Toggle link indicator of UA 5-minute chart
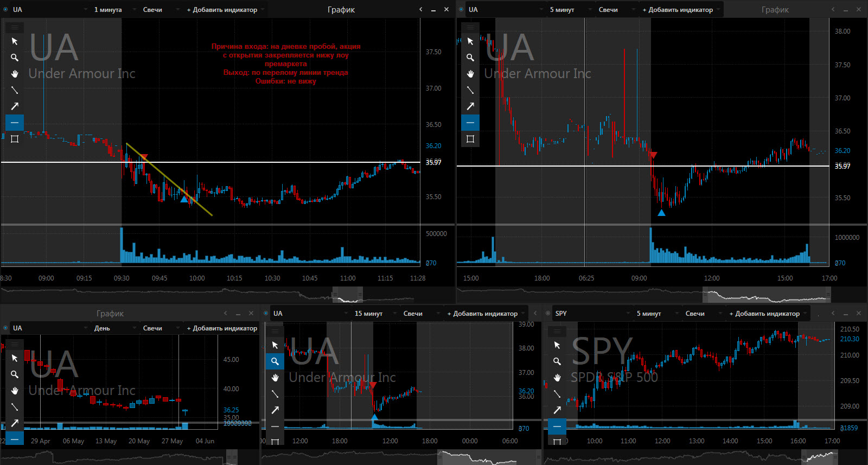Viewport: 868px width, 465px height. tap(461, 9)
